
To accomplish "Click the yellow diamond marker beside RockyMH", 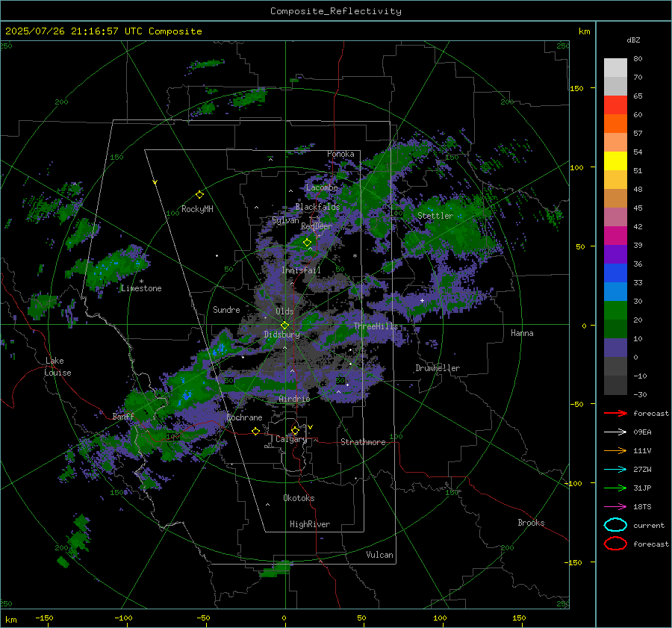I will [199, 195].
